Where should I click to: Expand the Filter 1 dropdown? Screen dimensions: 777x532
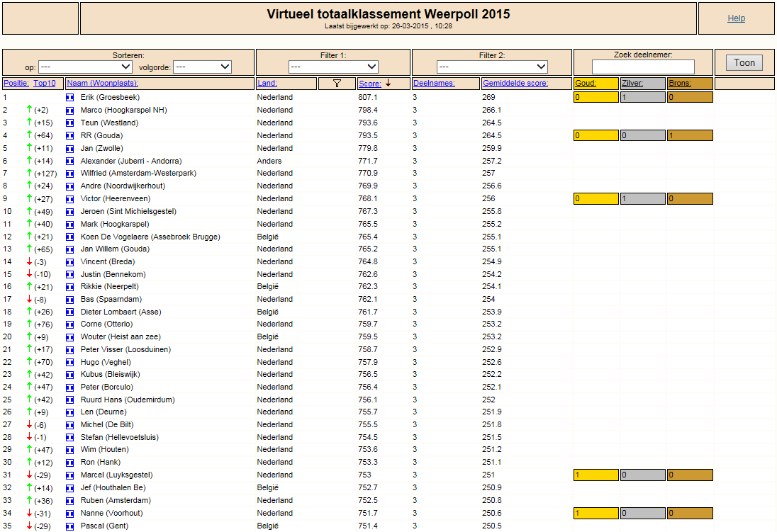click(x=333, y=67)
